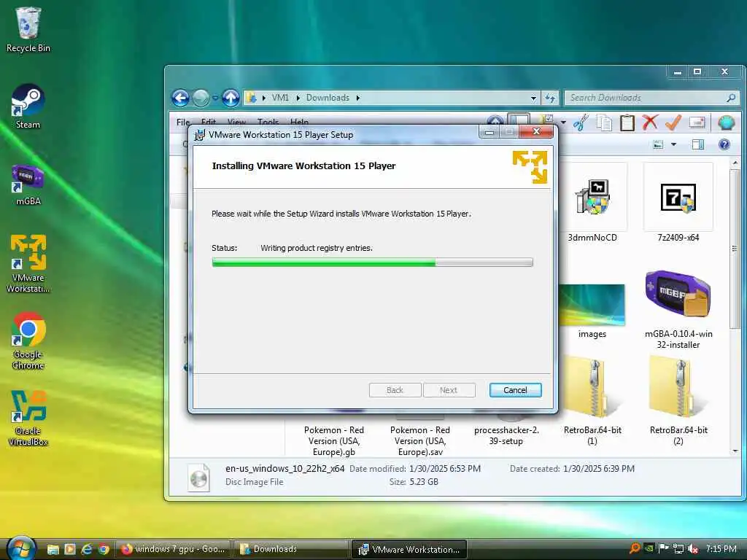The image size is (747, 560).
Task: Switch to VMware Workstation taskbar button
Action: (x=409, y=549)
